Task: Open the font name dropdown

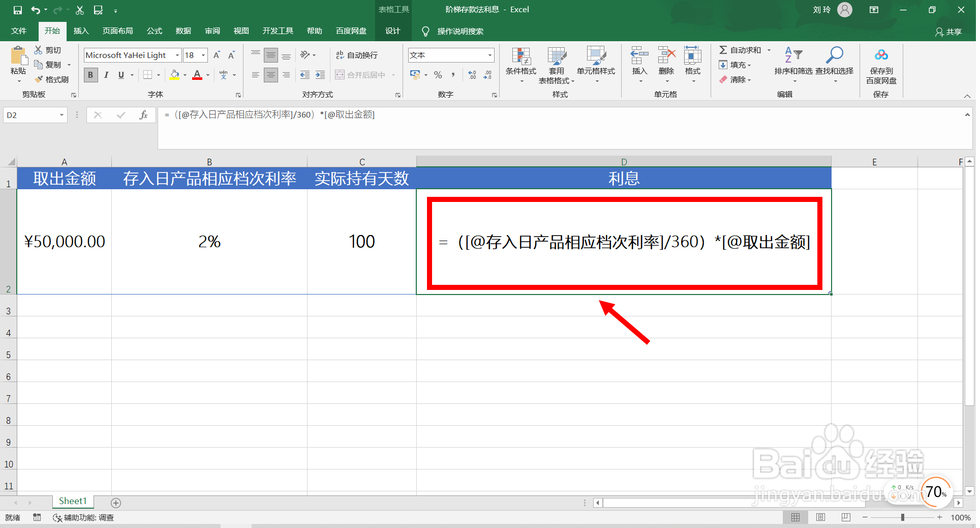Action: click(x=176, y=54)
